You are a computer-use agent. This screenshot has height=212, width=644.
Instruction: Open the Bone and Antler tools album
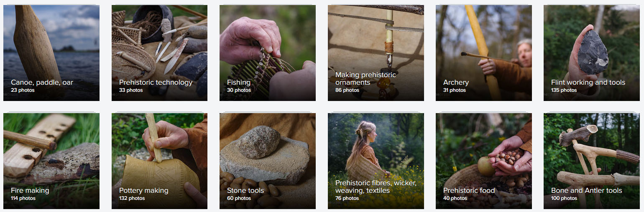pyautogui.click(x=592, y=161)
